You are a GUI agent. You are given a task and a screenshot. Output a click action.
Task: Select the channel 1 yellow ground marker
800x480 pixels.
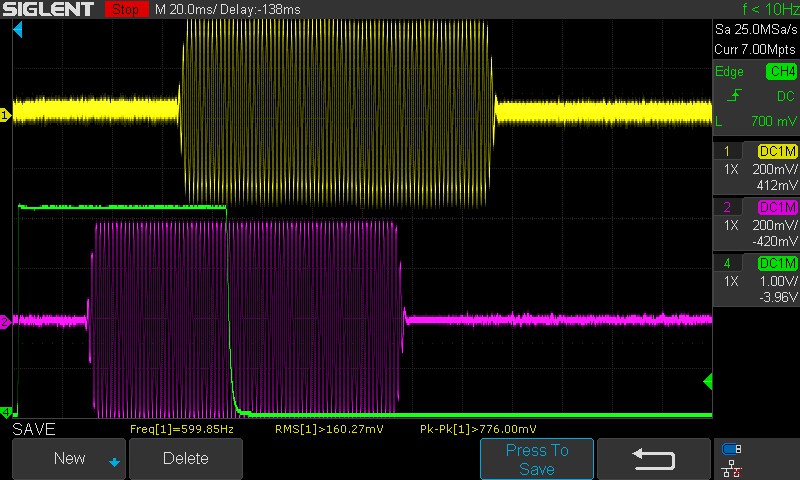(5, 115)
